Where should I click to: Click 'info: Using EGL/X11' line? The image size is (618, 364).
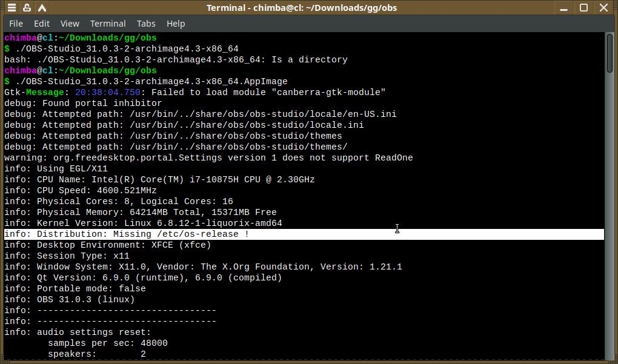click(56, 168)
